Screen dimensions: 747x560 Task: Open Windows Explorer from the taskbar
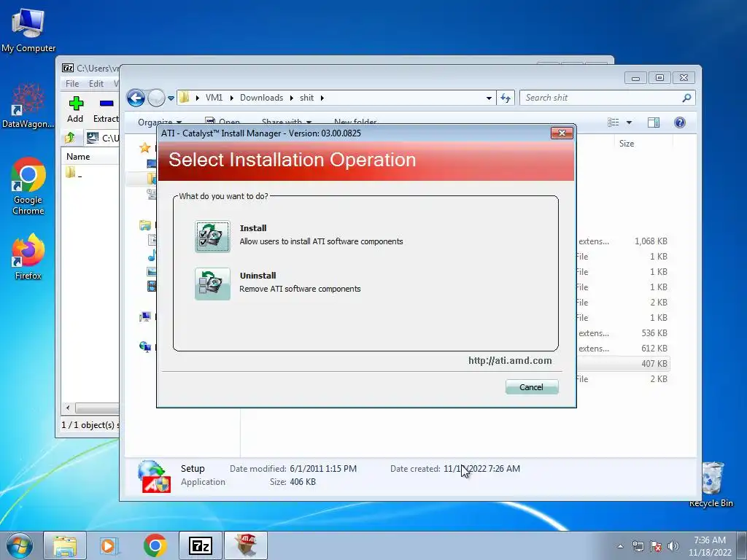65,545
